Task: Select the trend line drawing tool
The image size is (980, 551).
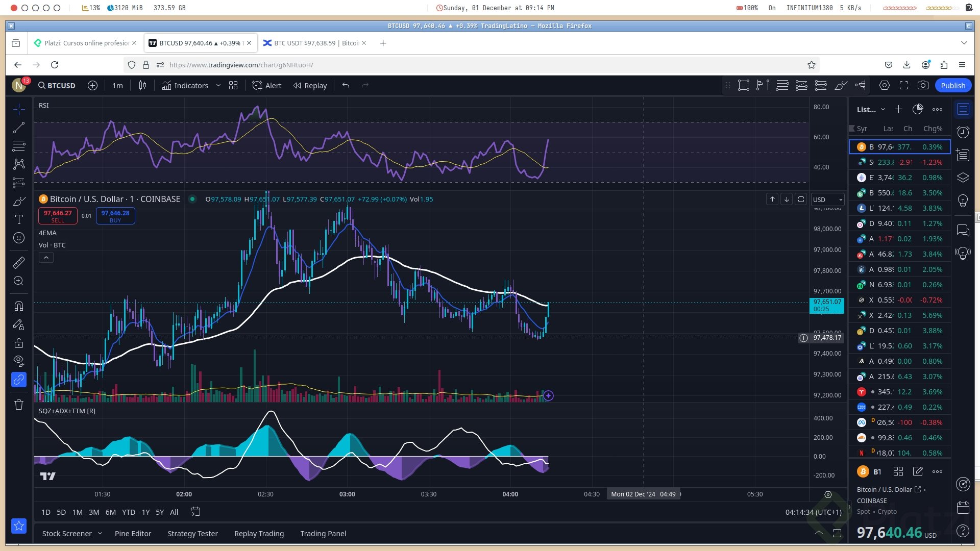Action: pyautogui.click(x=19, y=128)
